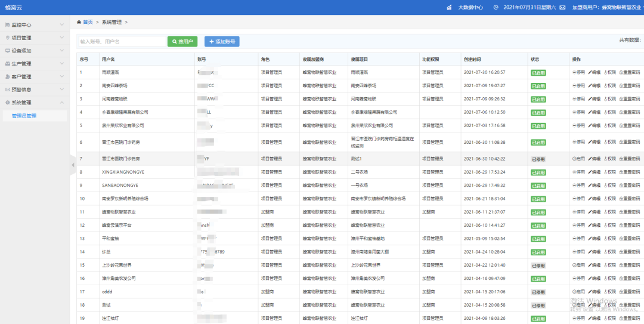
Task: Click the blue 添加账号 button
Action: point(222,42)
